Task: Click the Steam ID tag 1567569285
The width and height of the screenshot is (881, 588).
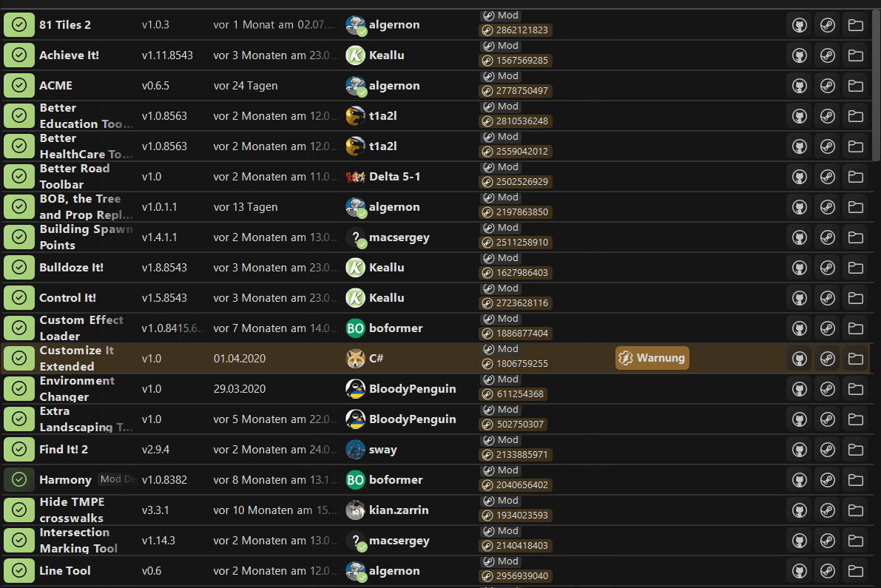Action: click(x=516, y=61)
